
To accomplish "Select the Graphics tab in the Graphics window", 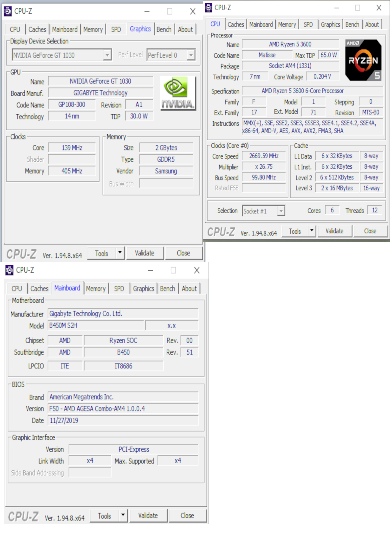I will 141,29.
